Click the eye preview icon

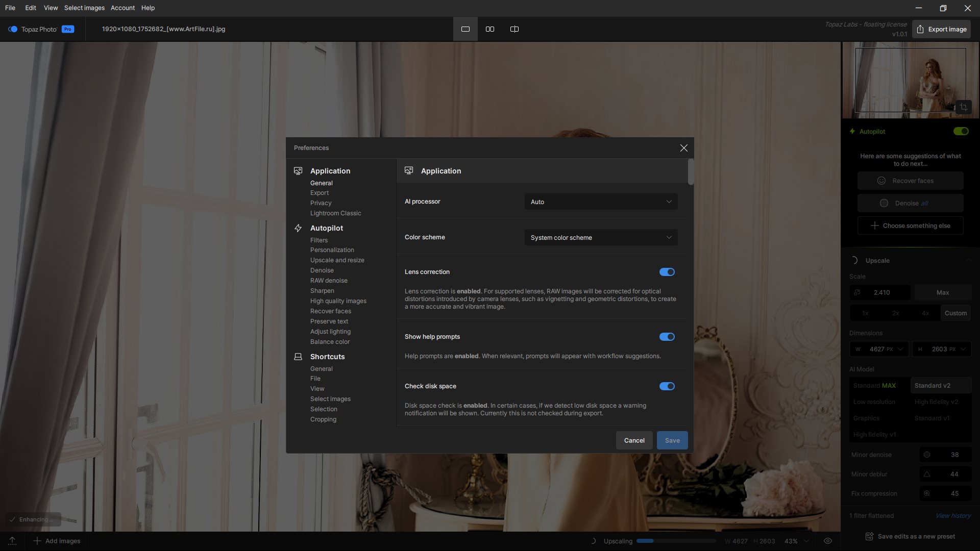tap(828, 541)
